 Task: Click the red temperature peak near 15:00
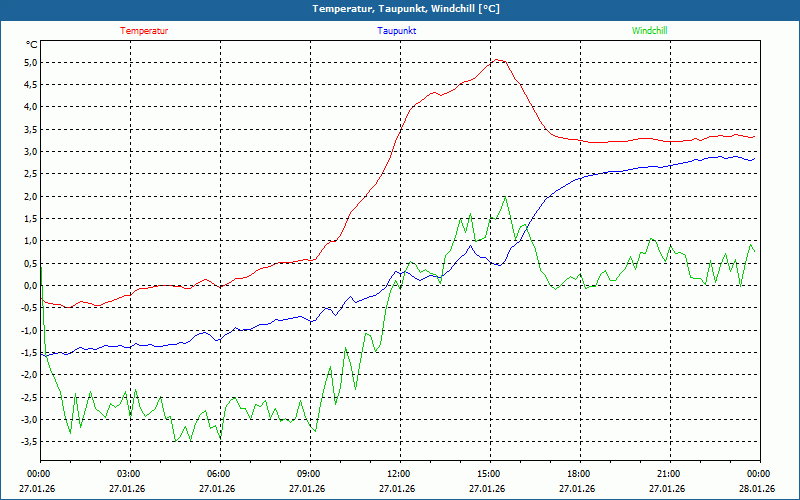point(497,60)
